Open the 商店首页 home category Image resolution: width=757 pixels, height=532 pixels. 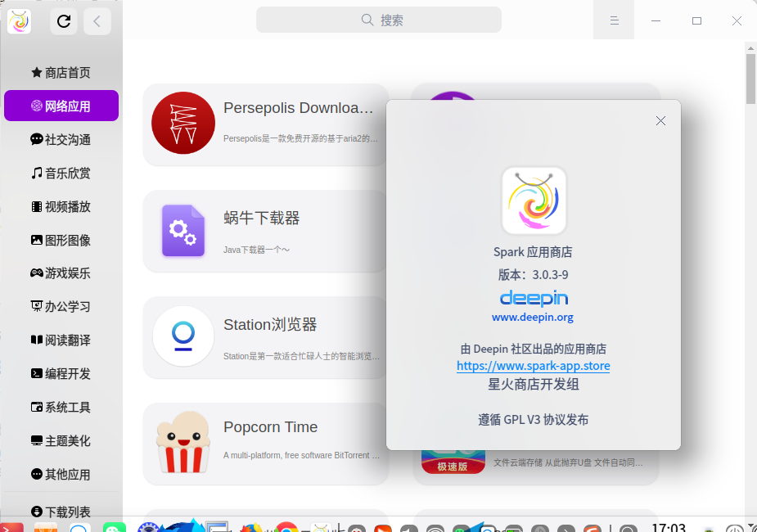(61, 73)
